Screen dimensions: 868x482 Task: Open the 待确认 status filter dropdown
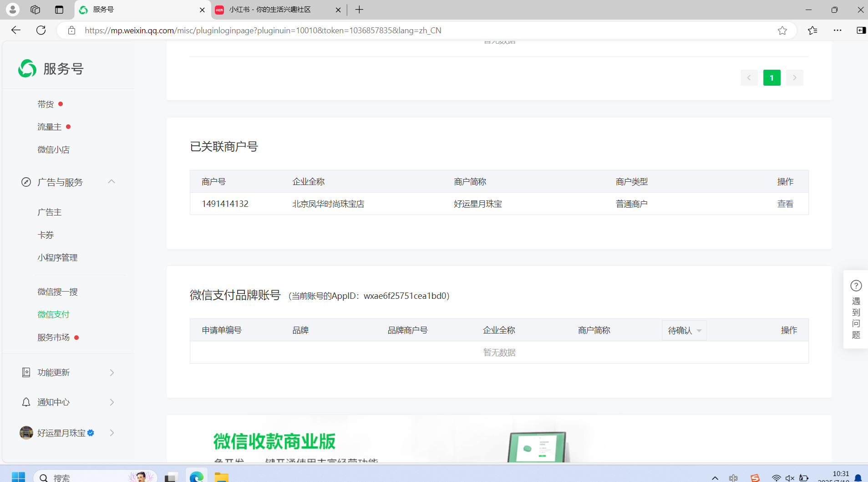pyautogui.click(x=684, y=330)
